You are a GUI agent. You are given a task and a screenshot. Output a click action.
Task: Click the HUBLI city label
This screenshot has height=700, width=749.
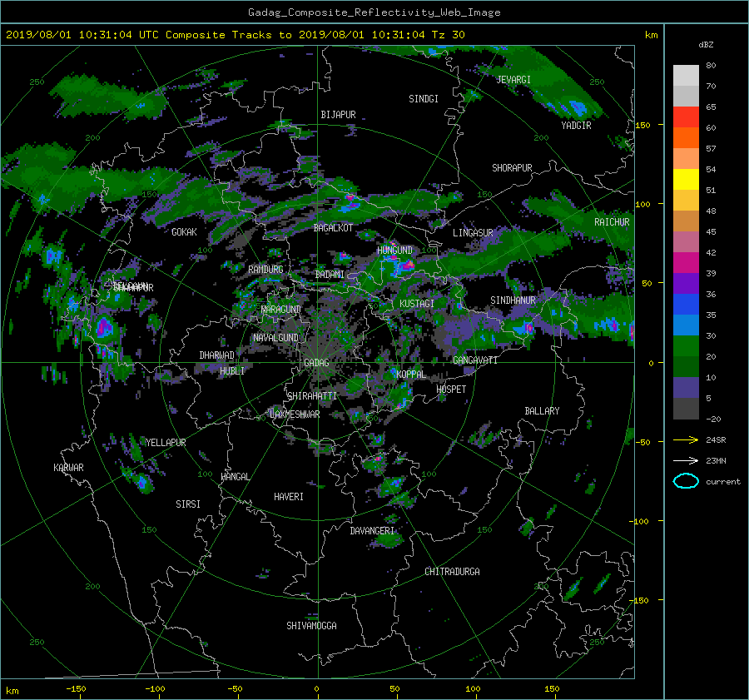[231, 370]
